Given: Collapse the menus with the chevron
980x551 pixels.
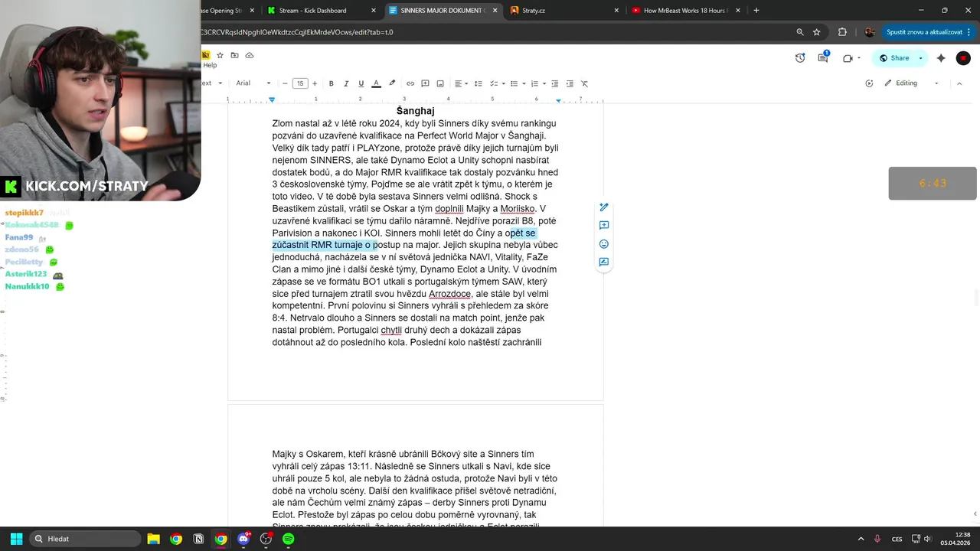Looking at the screenshot, I should click(x=960, y=83).
